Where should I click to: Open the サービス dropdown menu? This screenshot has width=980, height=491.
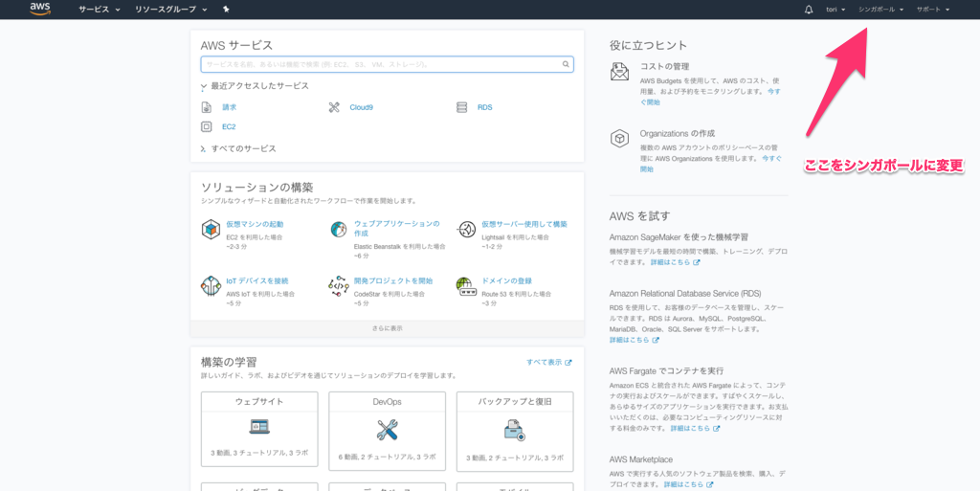(100, 10)
